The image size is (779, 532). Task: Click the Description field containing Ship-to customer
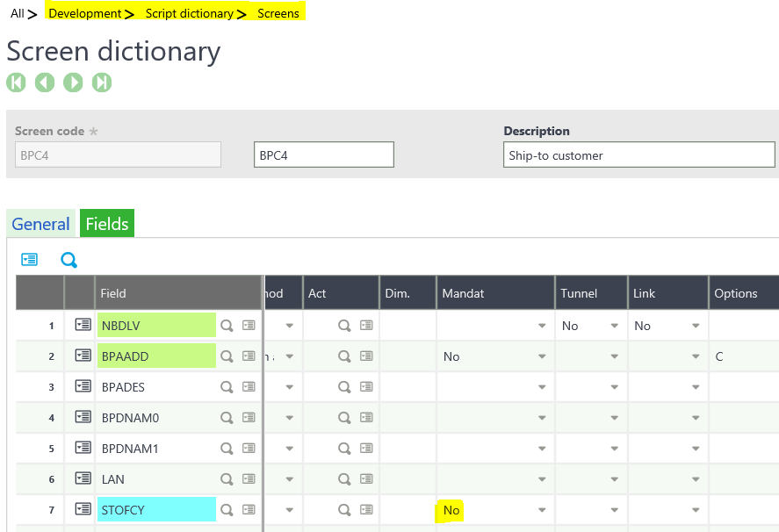point(638,155)
